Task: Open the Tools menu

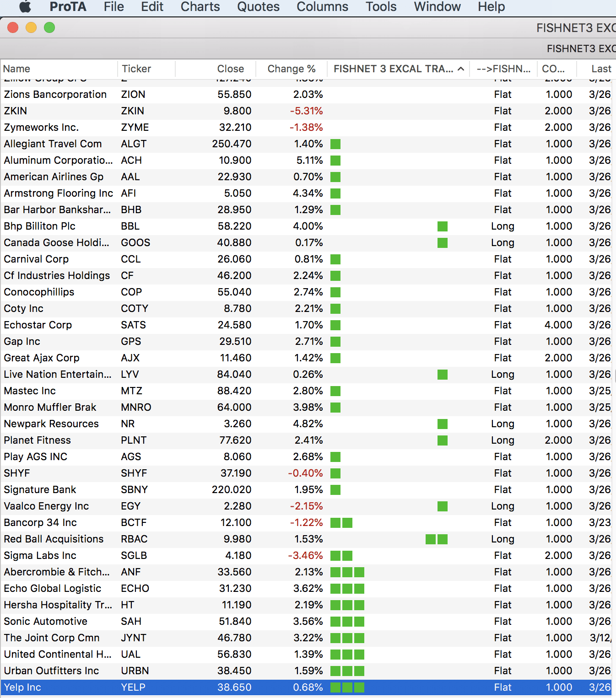Action: pos(381,7)
